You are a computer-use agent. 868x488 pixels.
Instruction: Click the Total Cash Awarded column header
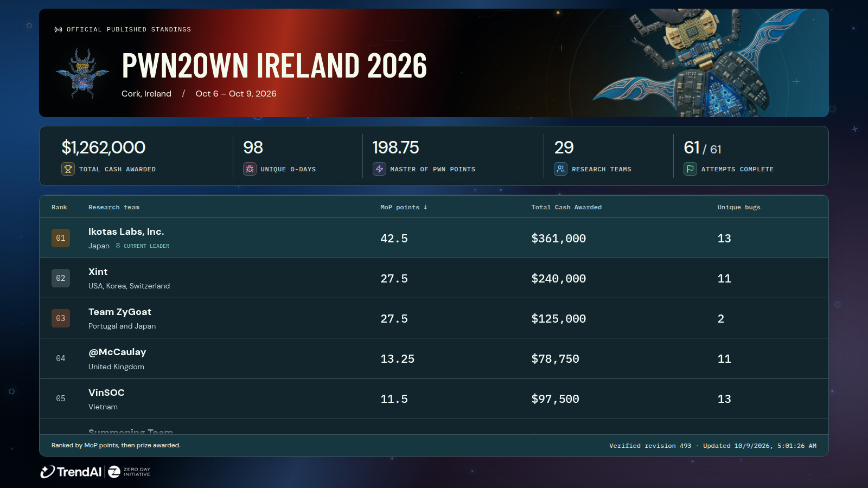pyautogui.click(x=566, y=207)
